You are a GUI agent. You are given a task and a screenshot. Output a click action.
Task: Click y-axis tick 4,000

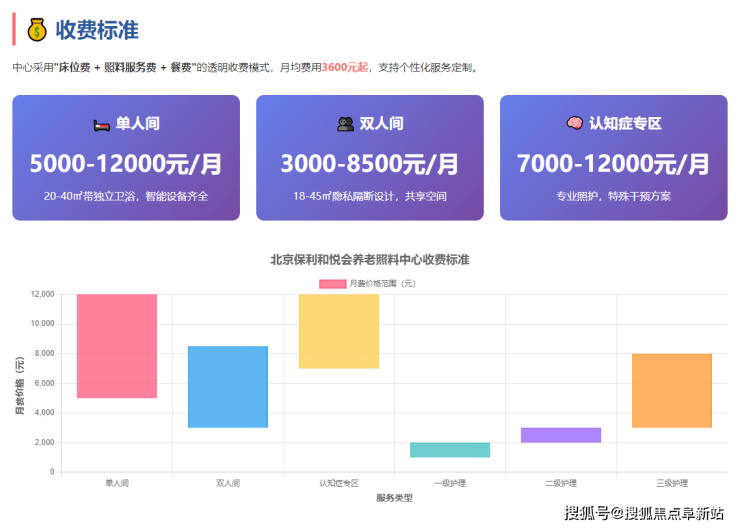44,412
